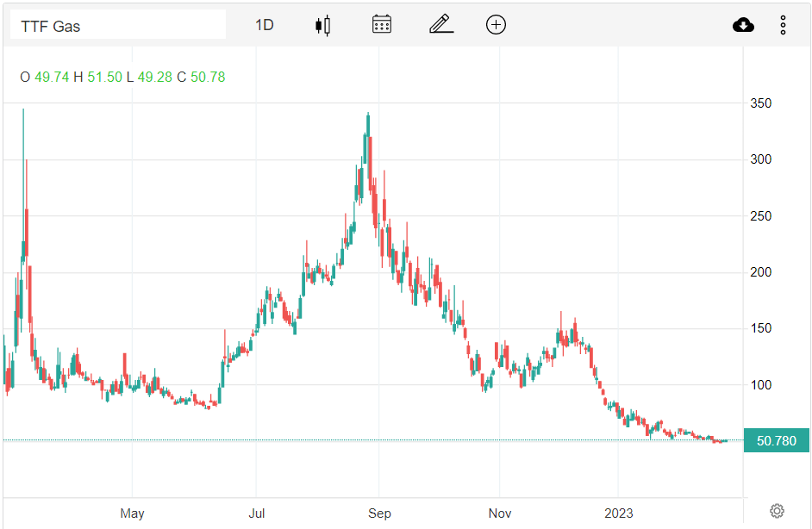Change the candlestick chart type
The height and width of the screenshot is (529, 812).
(x=322, y=25)
